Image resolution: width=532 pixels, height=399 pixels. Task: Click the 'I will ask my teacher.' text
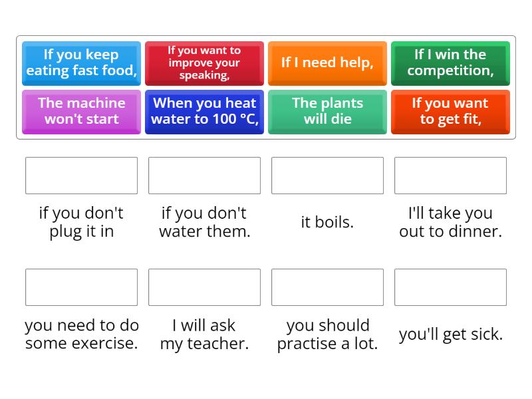tap(204, 334)
